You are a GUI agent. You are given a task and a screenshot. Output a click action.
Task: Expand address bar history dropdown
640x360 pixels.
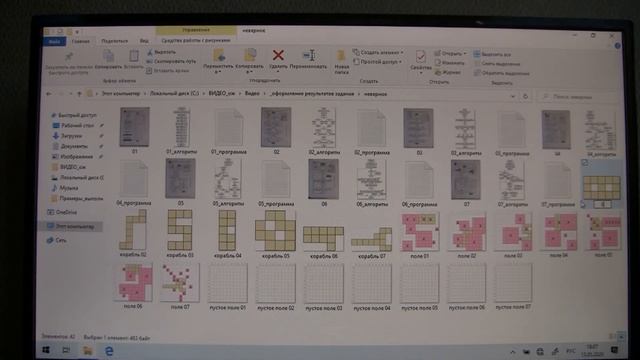pos(513,96)
